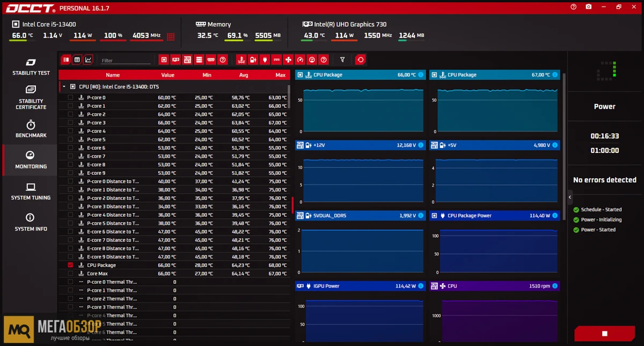Toggle the temperature sensor filter icon

click(241, 60)
